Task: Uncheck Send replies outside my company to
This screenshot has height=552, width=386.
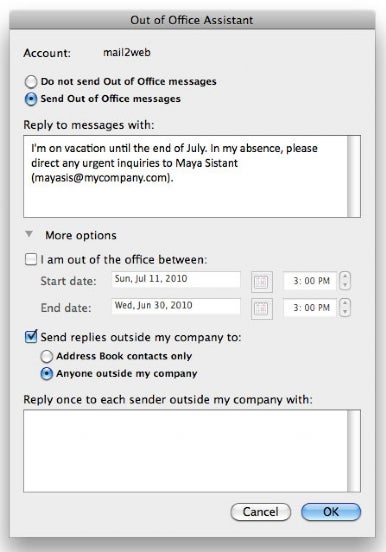Action: (31, 337)
